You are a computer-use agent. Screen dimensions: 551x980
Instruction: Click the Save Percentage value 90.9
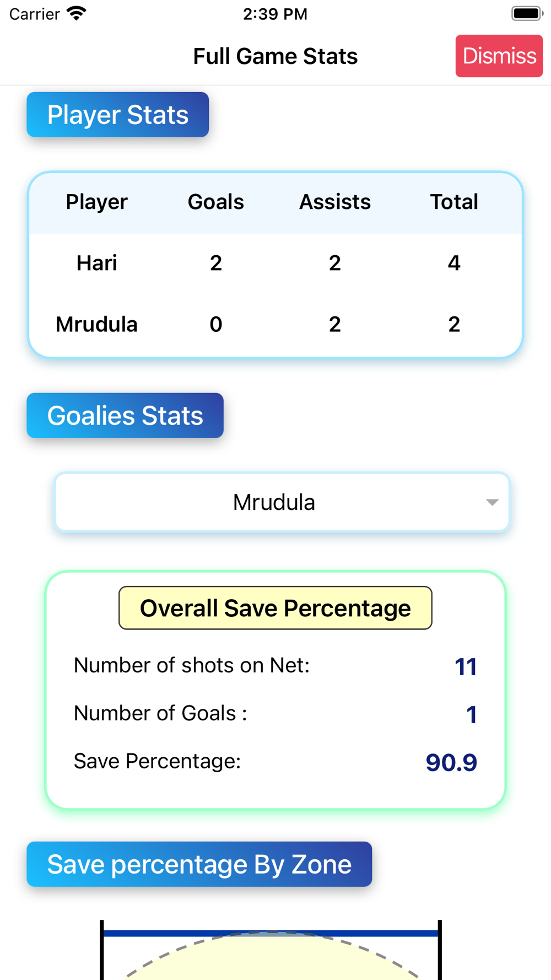tap(451, 762)
